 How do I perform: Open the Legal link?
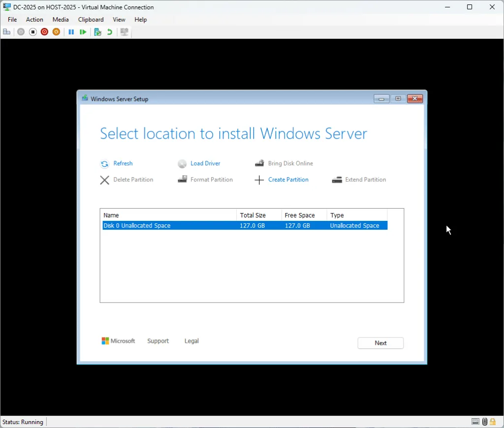coord(191,341)
